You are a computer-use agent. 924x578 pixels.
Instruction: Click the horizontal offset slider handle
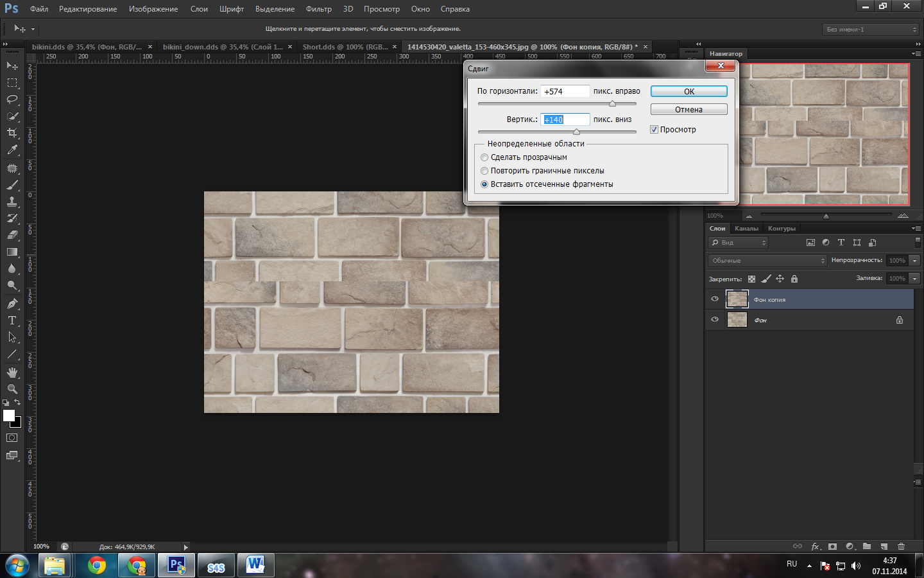tap(612, 103)
